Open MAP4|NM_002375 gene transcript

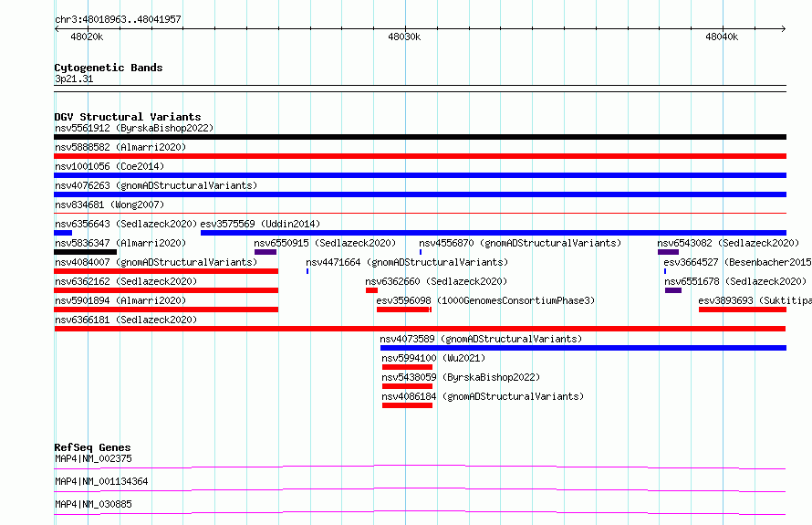point(93,458)
